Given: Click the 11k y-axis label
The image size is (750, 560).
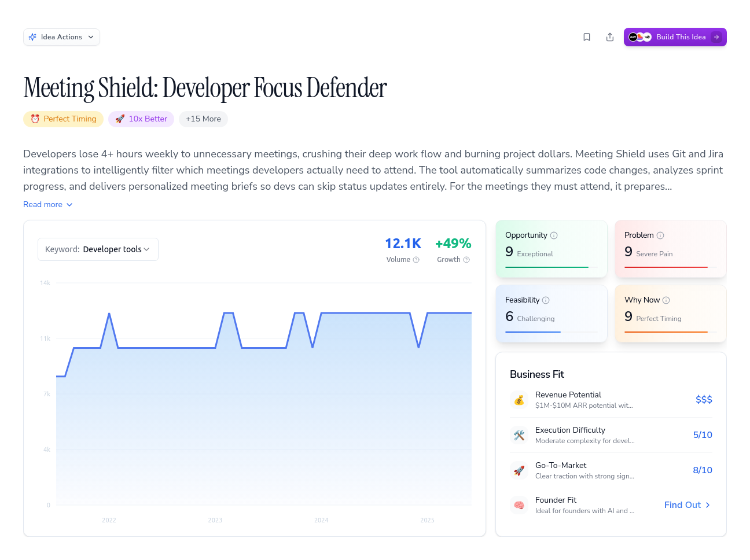Looking at the screenshot, I should [45, 338].
